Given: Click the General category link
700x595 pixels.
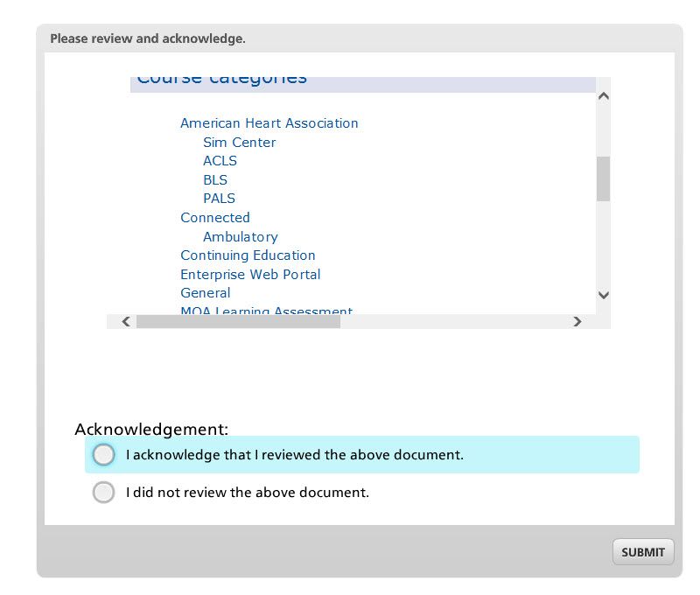Looking at the screenshot, I should tap(206, 293).
